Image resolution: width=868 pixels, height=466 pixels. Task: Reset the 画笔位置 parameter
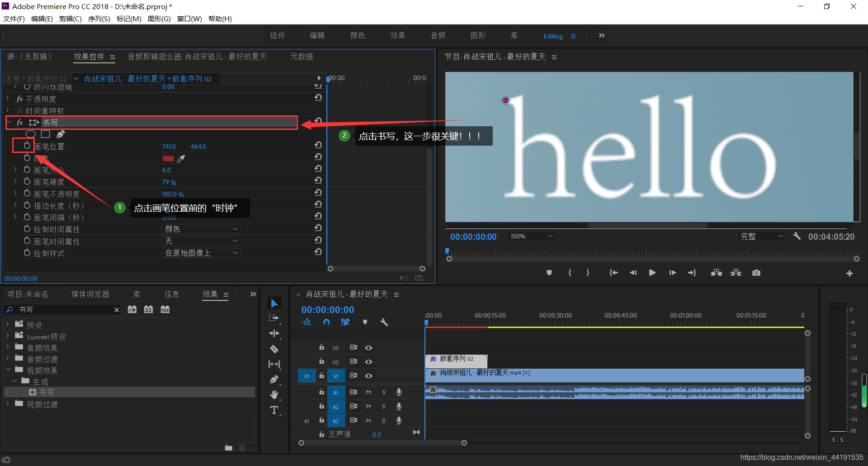point(318,145)
